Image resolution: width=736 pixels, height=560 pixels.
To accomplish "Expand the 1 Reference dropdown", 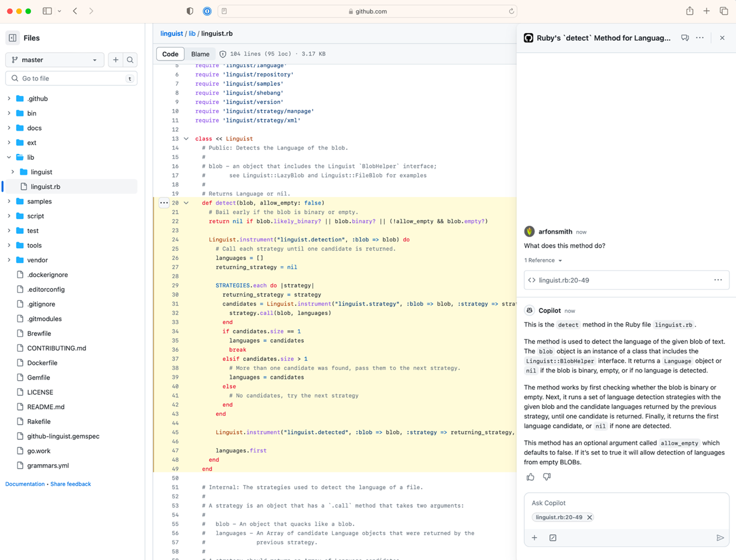I will point(543,260).
